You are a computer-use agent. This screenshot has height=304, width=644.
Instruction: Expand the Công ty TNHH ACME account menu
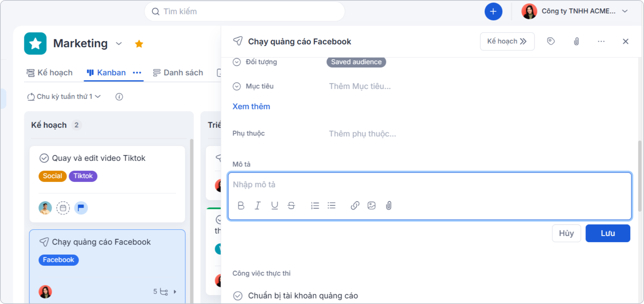[625, 11]
